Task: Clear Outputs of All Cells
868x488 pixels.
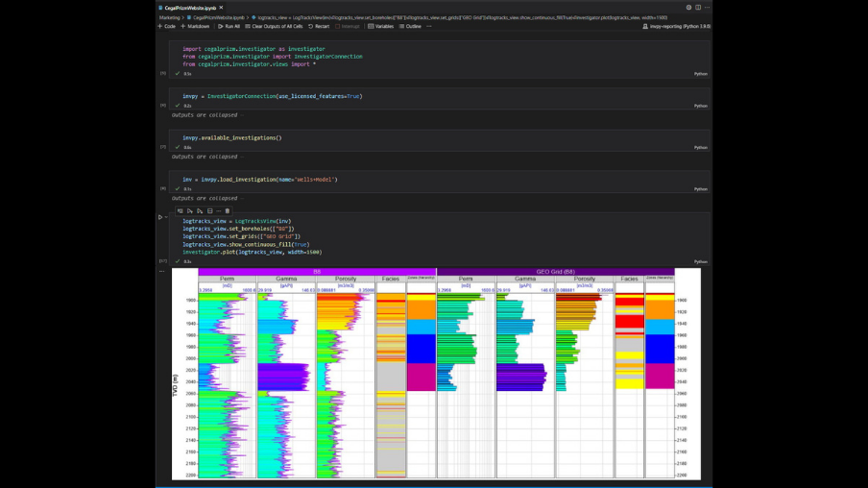Action: (x=274, y=26)
